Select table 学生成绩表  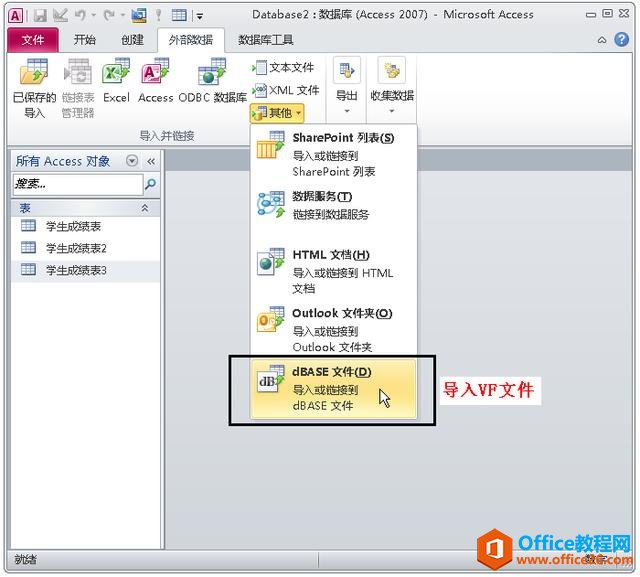point(85,226)
